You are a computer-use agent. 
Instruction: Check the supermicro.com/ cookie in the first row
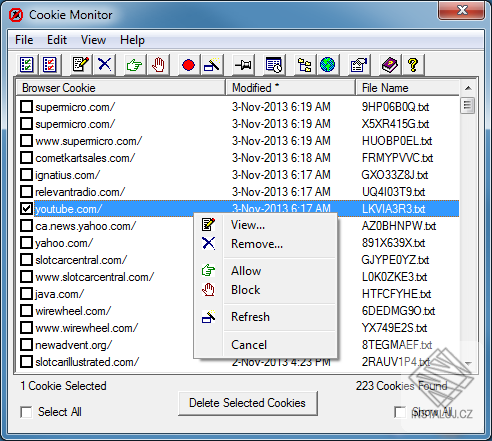[x=26, y=107]
